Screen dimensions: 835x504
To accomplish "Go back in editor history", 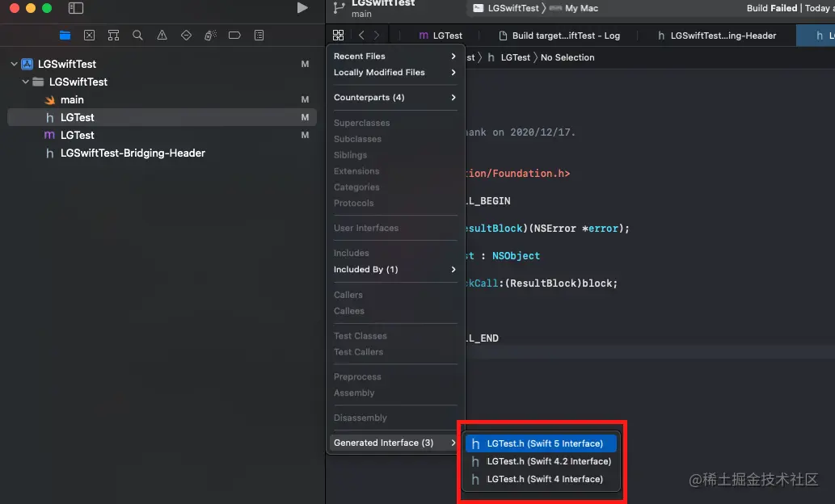I will click(361, 35).
